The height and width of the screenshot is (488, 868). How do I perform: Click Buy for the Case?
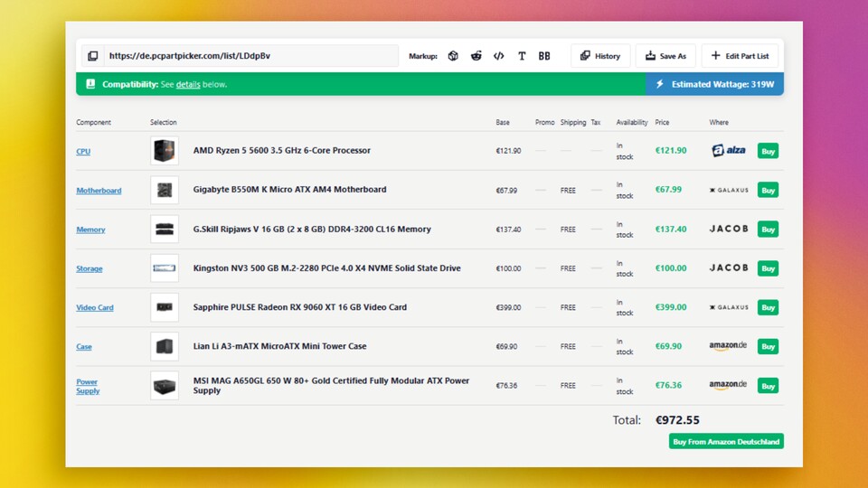coord(768,346)
